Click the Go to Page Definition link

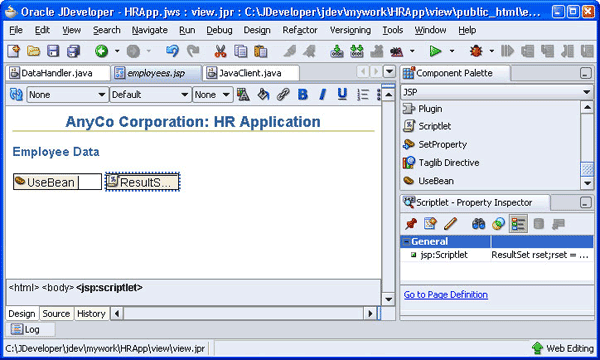(446, 295)
